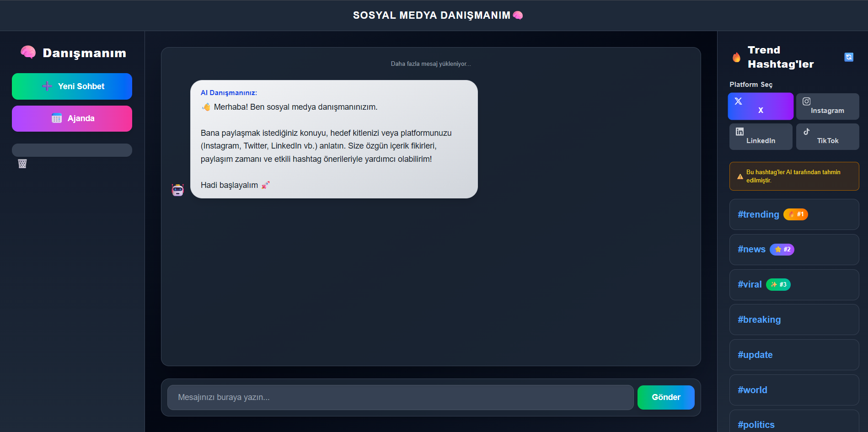Click the #2 star badge on #news
Image resolution: width=868 pixels, height=432 pixels.
(782, 250)
